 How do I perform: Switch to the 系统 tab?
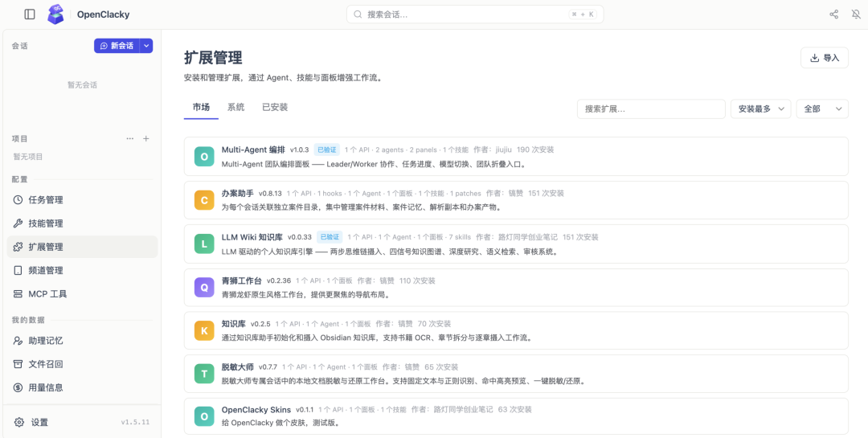235,108
